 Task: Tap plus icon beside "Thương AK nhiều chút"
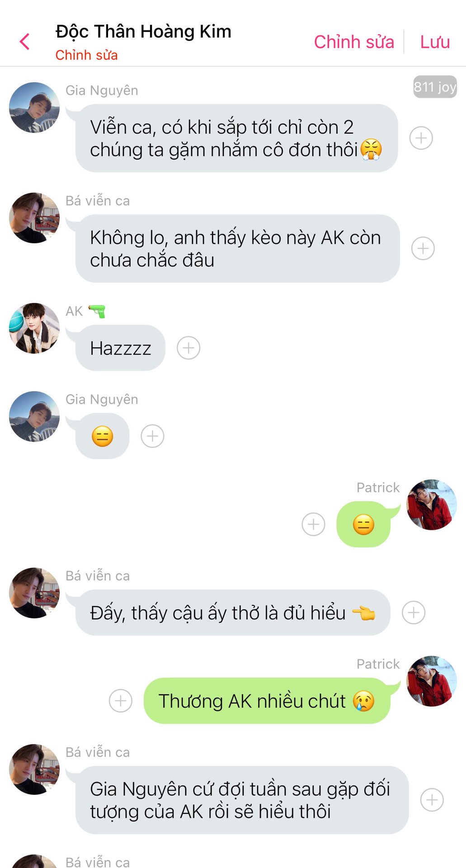121,701
